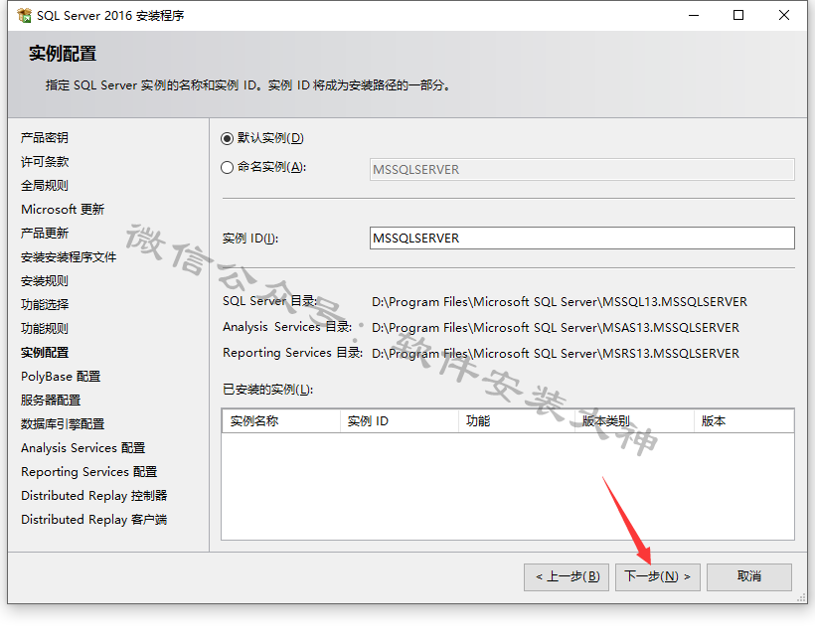Image resolution: width=815 pixels, height=644 pixels.
Task: Click the 实例配置 page heading
Action: point(63,54)
